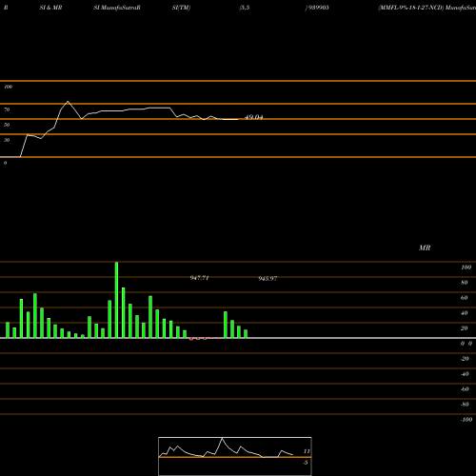Image resolution: width=476 pixels, height=476 pixels.
Task: Click the -60 label on MR axis
Action: click(465, 389)
